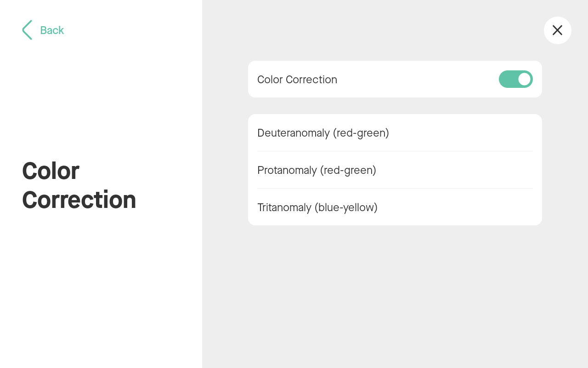Click the Color Correction row label
Screen dimensions: 588x368
(297, 79)
